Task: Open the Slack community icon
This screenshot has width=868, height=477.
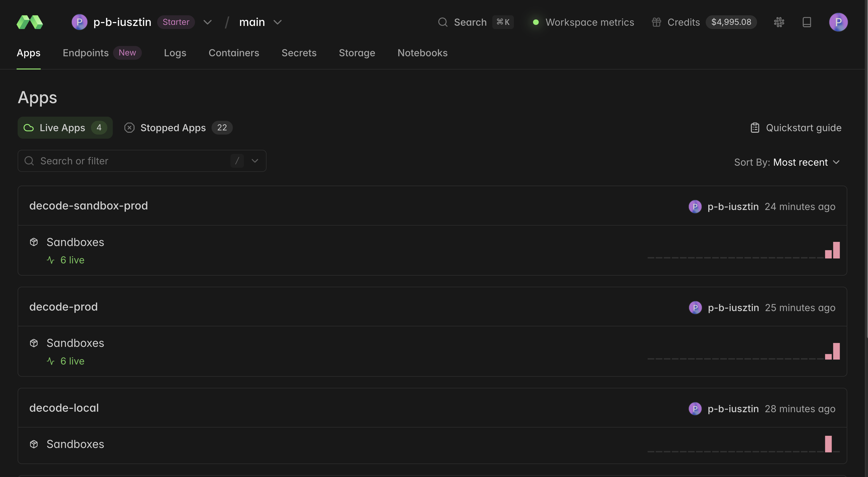Action: [x=779, y=22]
